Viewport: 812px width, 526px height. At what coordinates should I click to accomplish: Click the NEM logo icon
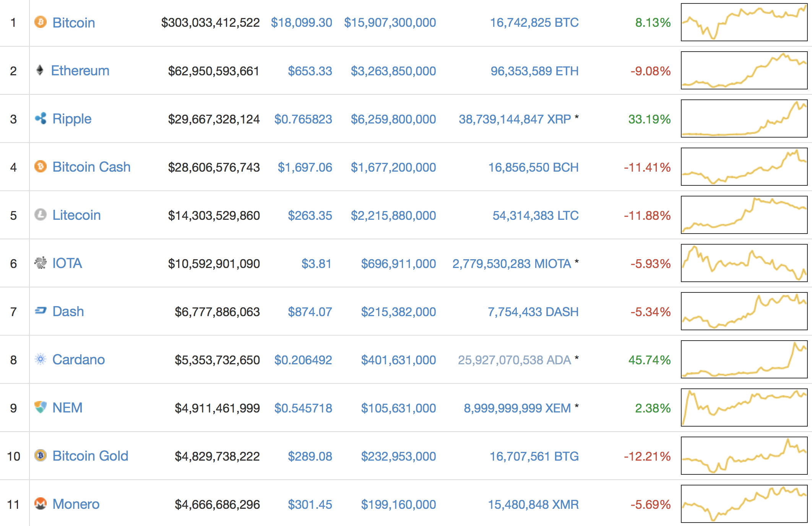pos(41,407)
